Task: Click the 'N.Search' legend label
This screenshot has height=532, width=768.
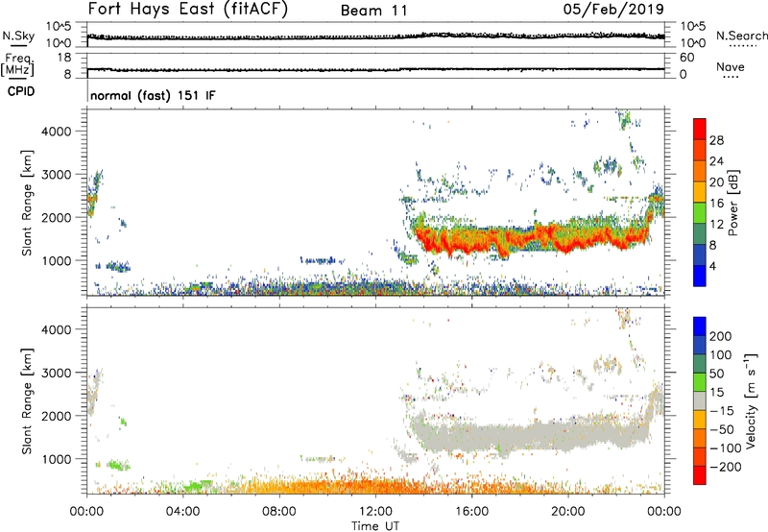Action: pos(742,36)
